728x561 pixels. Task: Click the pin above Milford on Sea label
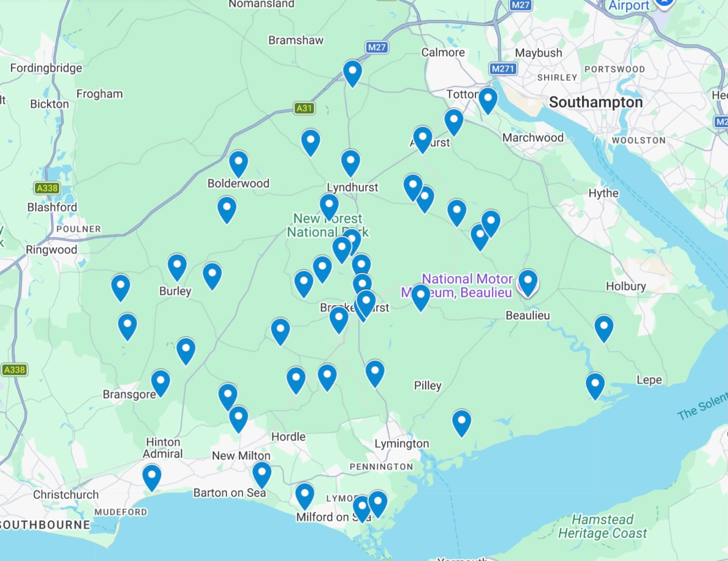pyautogui.click(x=305, y=496)
